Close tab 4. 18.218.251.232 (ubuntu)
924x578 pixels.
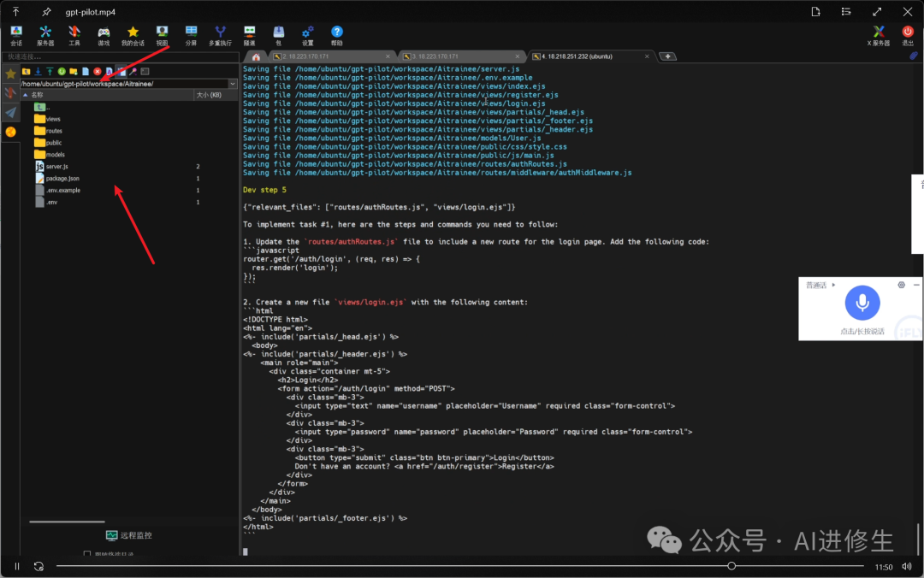pyautogui.click(x=647, y=56)
